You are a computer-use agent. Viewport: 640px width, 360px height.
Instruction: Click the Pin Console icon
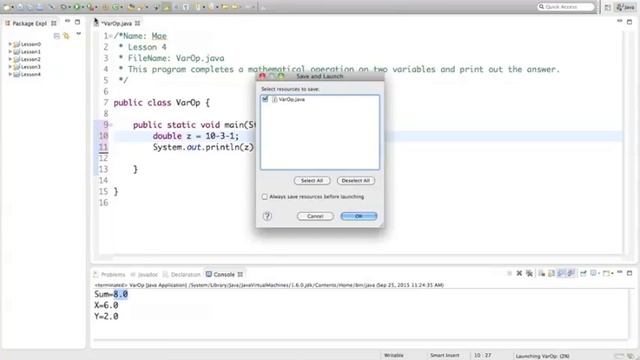[583, 273]
